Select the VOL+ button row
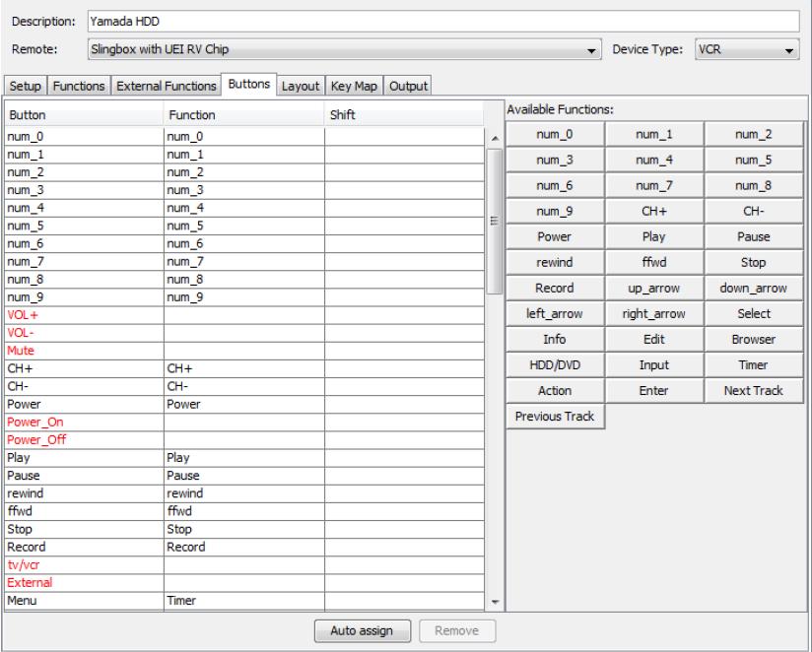Screen dimensions: 812x652 pos(83,314)
